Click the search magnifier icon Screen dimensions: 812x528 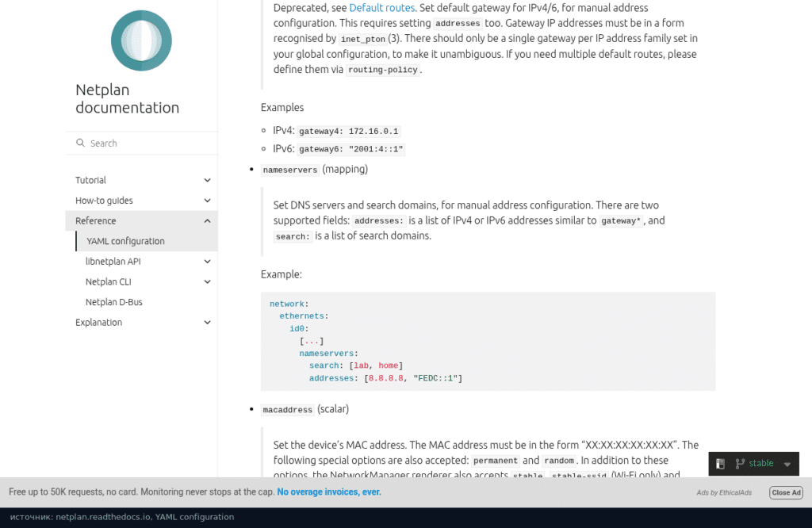click(80, 143)
